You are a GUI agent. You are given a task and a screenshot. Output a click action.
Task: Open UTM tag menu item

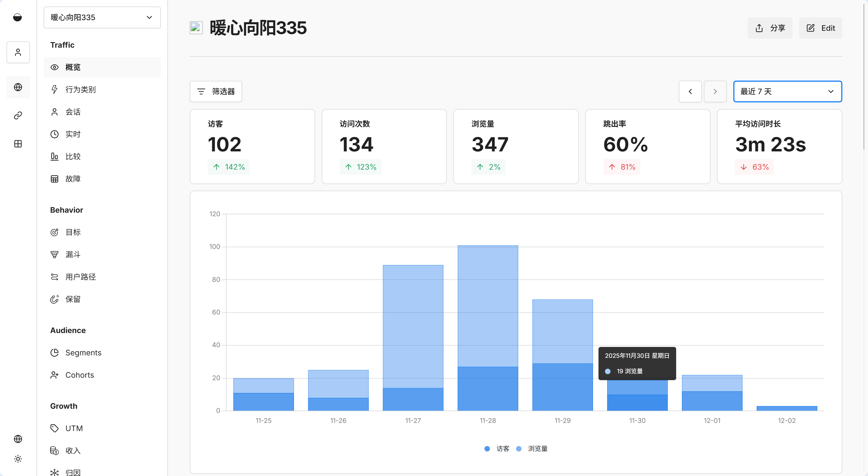[x=74, y=428]
